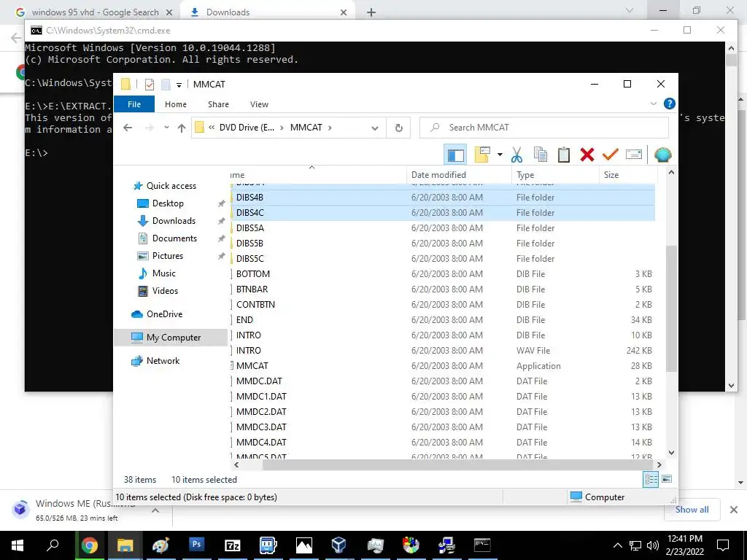The width and height of the screenshot is (747, 560).
Task: Unpin Documents from Quick access
Action: pyautogui.click(x=221, y=238)
